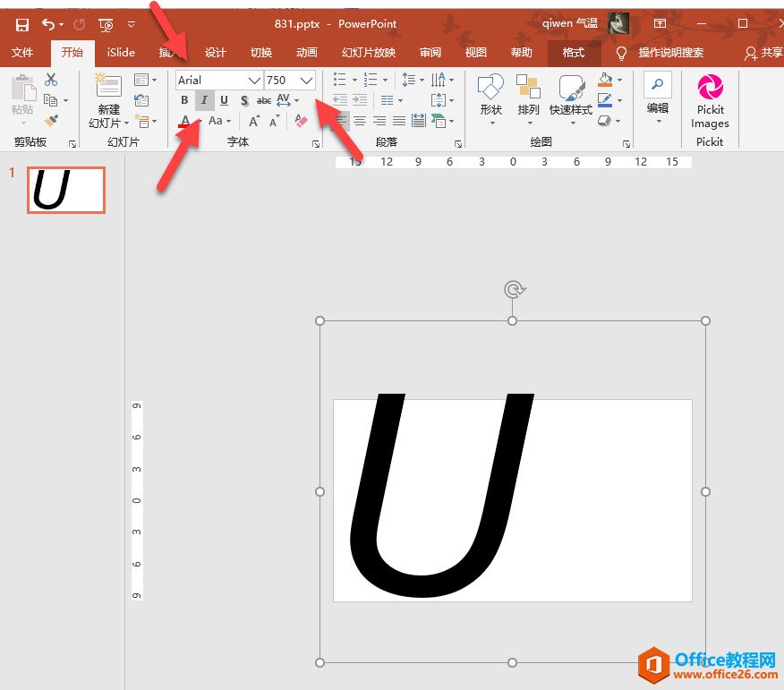Clear all text formatting

coord(300,119)
